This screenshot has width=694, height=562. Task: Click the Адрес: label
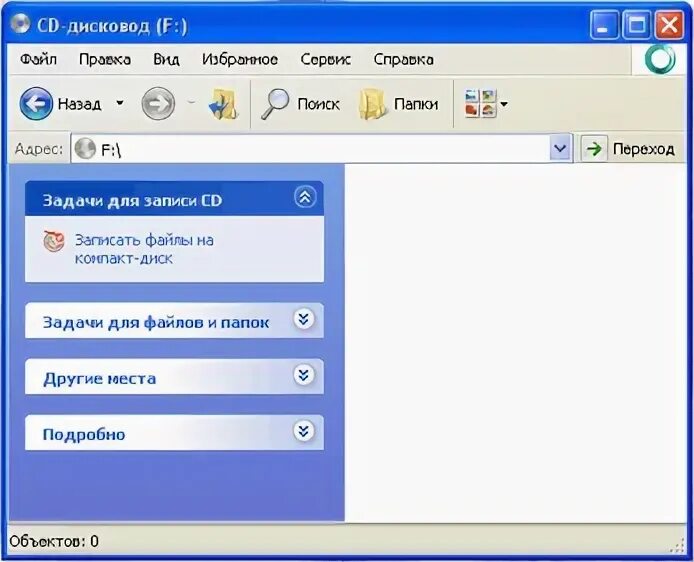click(39, 149)
